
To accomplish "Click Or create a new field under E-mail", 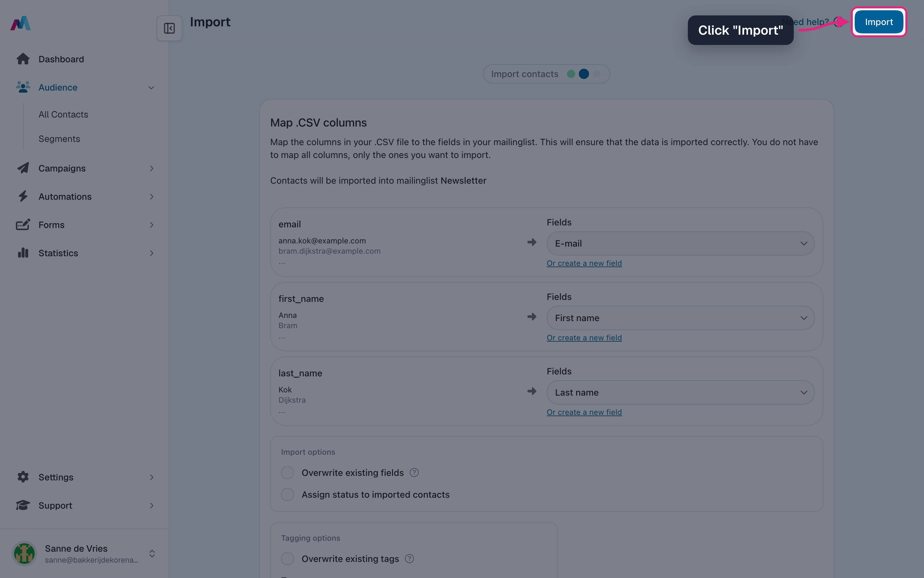I will 584,263.
